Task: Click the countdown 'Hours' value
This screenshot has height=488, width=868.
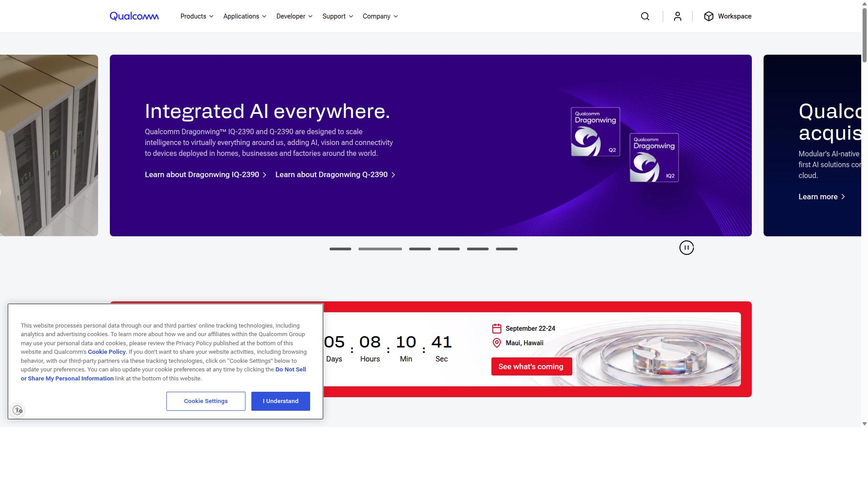Action: pyautogui.click(x=370, y=342)
